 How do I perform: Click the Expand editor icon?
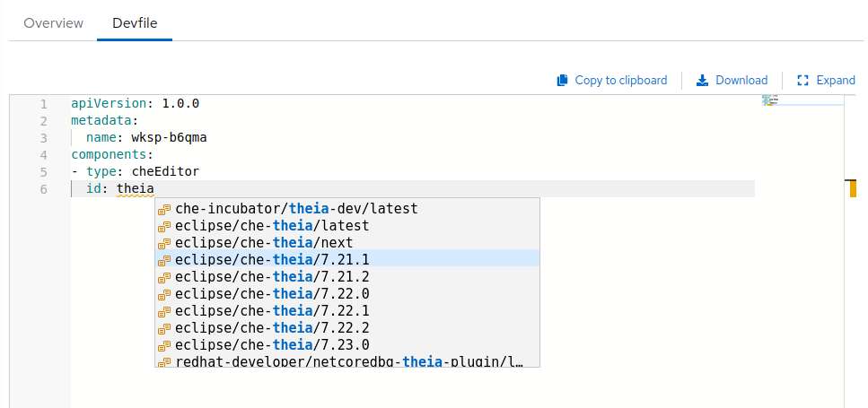click(x=803, y=81)
